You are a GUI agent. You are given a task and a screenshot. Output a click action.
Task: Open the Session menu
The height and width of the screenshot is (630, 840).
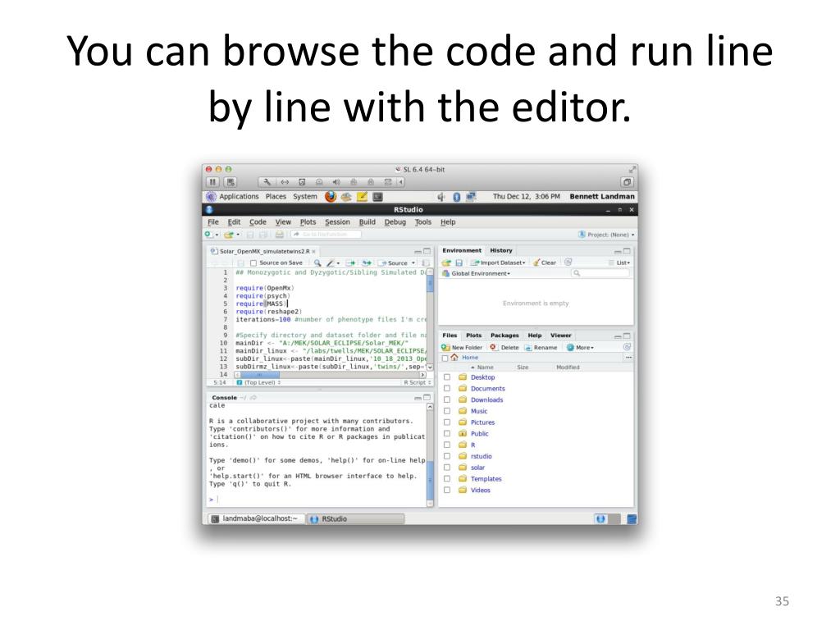337,221
